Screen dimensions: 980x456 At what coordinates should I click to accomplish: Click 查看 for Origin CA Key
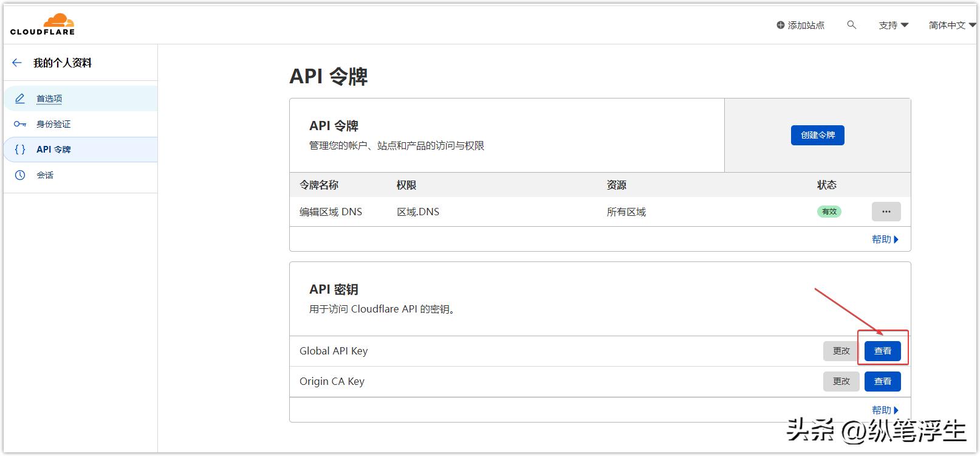883,381
